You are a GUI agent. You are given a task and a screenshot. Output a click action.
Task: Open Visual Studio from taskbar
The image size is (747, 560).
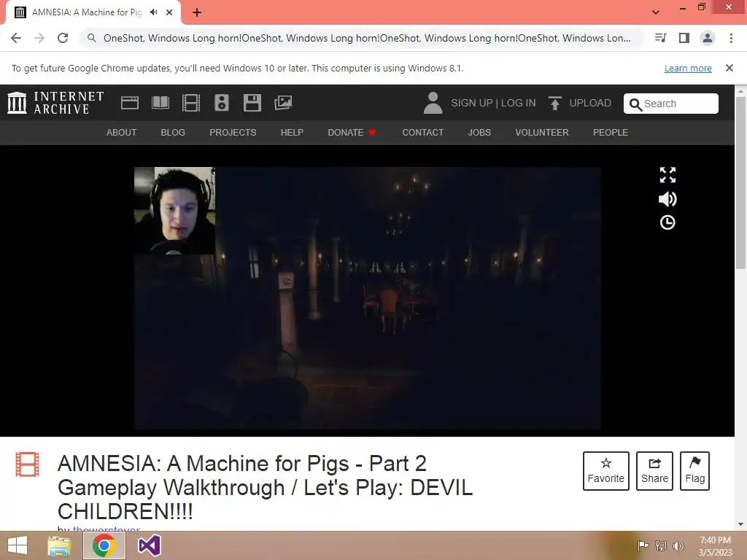(x=149, y=545)
